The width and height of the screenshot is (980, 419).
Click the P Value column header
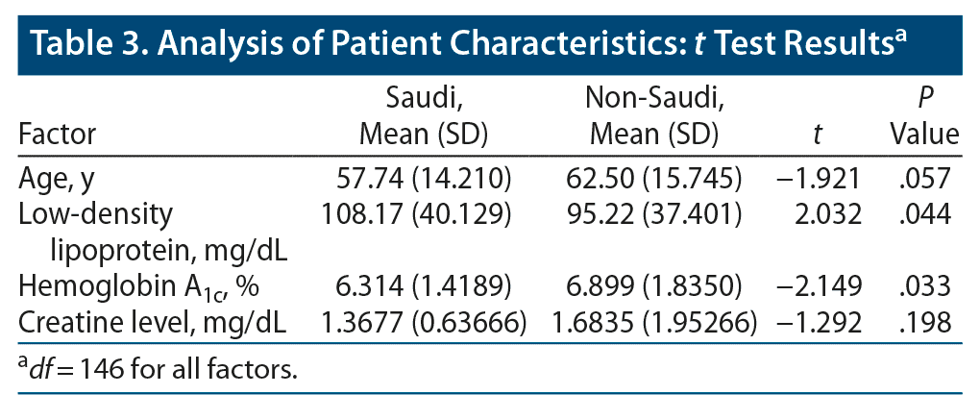point(924,116)
